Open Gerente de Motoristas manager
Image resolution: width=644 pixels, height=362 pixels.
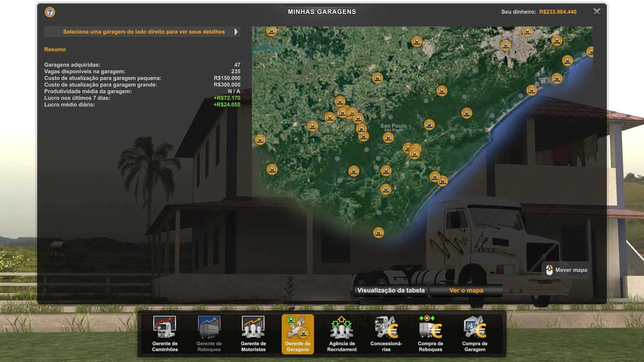pyautogui.click(x=253, y=334)
